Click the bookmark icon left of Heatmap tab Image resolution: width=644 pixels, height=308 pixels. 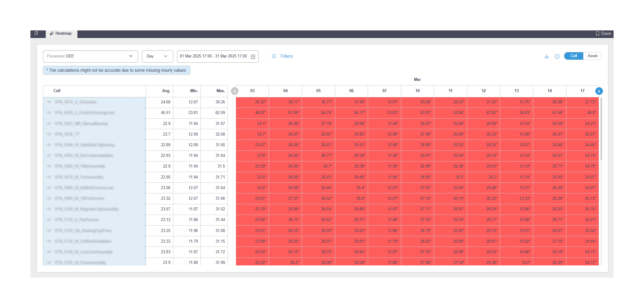[36, 33]
